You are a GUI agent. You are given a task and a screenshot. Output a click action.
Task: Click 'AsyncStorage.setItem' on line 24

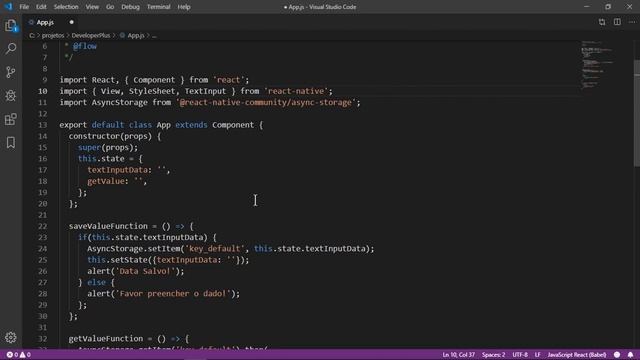tap(133, 249)
